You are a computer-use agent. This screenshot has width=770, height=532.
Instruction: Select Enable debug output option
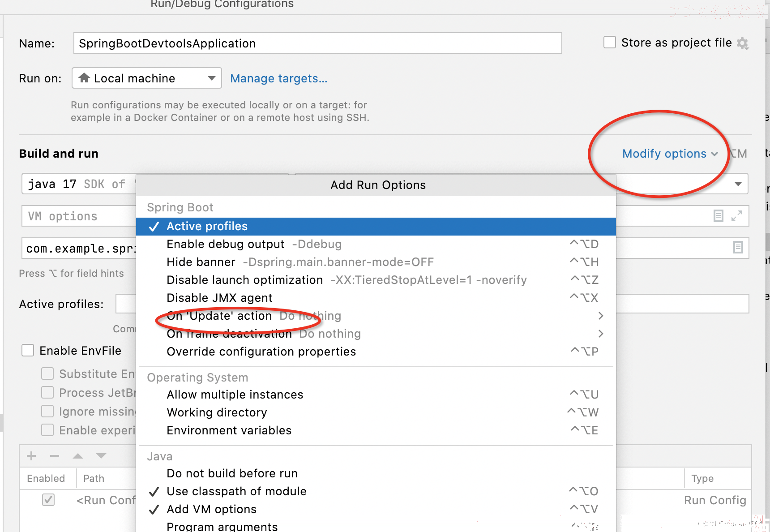376,244
